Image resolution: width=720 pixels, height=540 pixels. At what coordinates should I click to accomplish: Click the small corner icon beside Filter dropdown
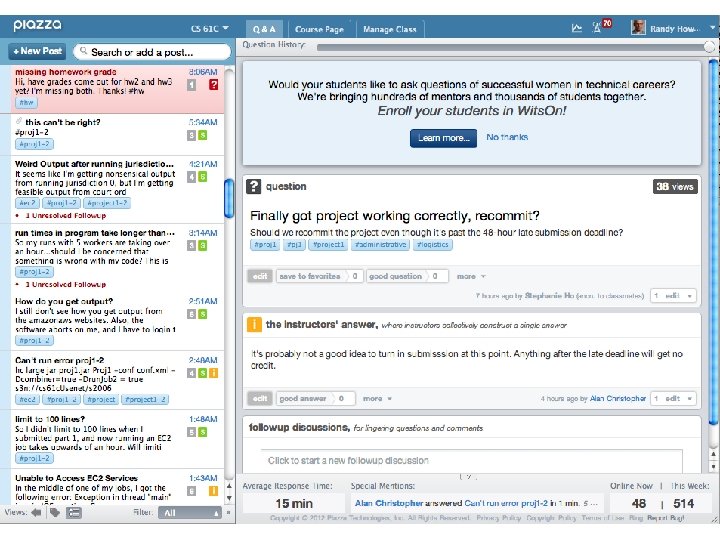tap(228, 512)
